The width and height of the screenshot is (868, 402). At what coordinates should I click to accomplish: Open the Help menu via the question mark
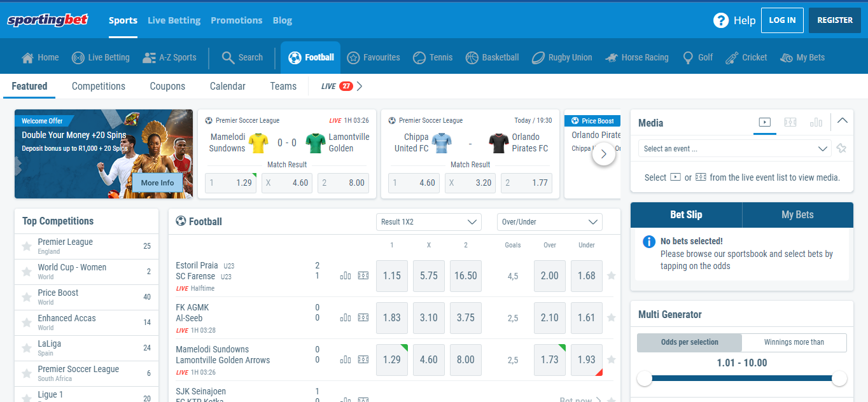[720, 20]
